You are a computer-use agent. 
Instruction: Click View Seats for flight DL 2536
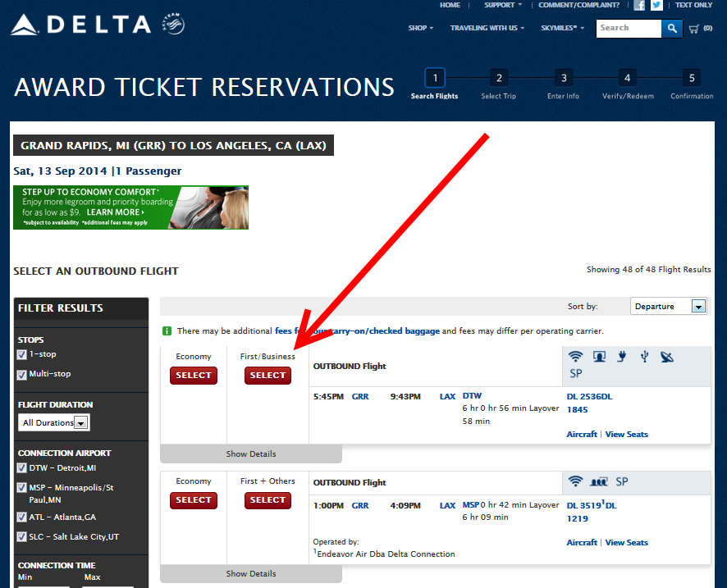click(626, 435)
